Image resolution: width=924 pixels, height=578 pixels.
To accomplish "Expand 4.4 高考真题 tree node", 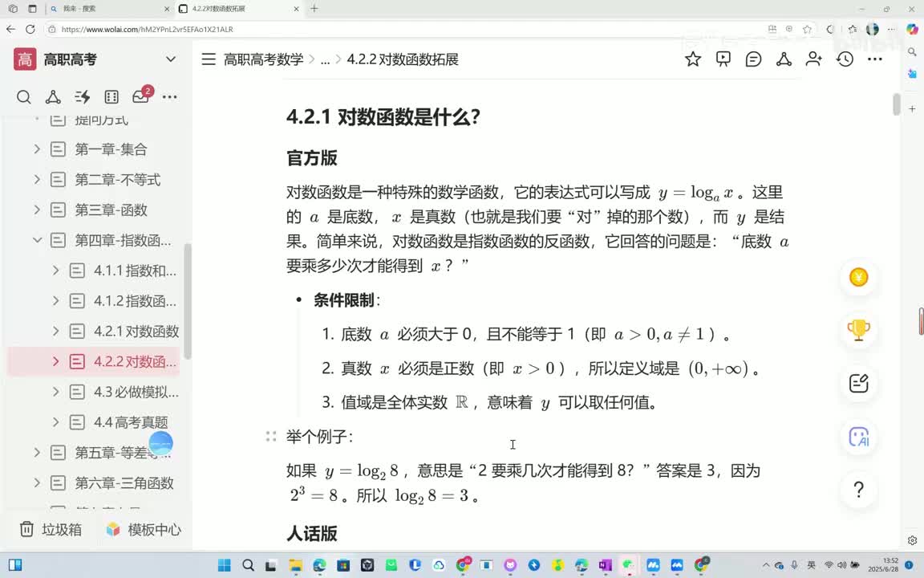I will [x=56, y=421].
